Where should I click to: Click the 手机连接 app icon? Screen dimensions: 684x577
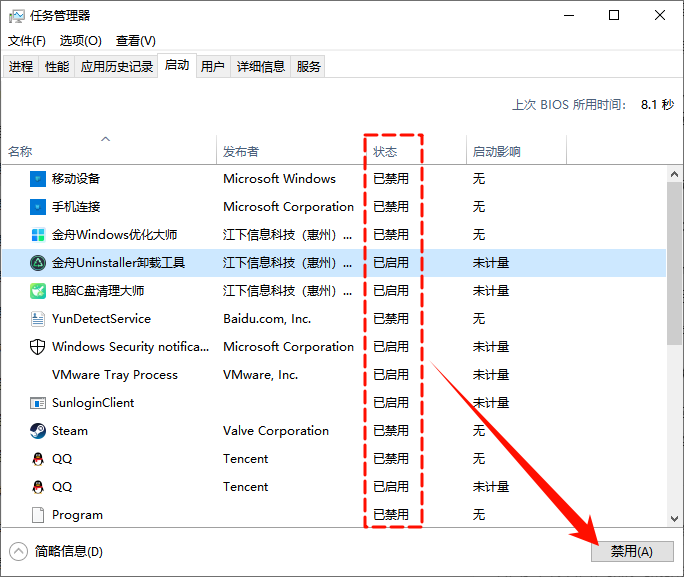(38, 207)
